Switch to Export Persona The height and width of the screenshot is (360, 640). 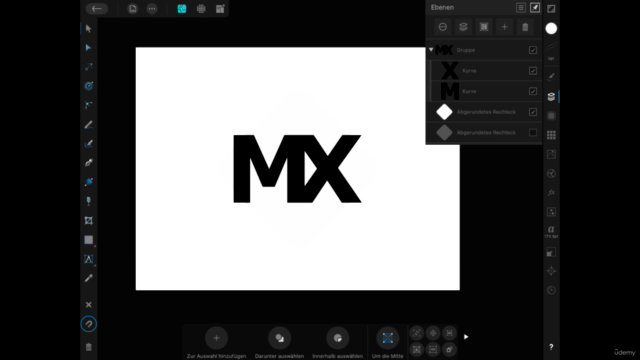[x=220, y=9]
